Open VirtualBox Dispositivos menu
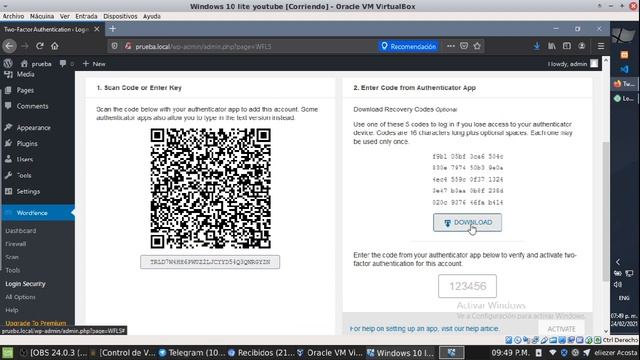 tap(120, 16)
